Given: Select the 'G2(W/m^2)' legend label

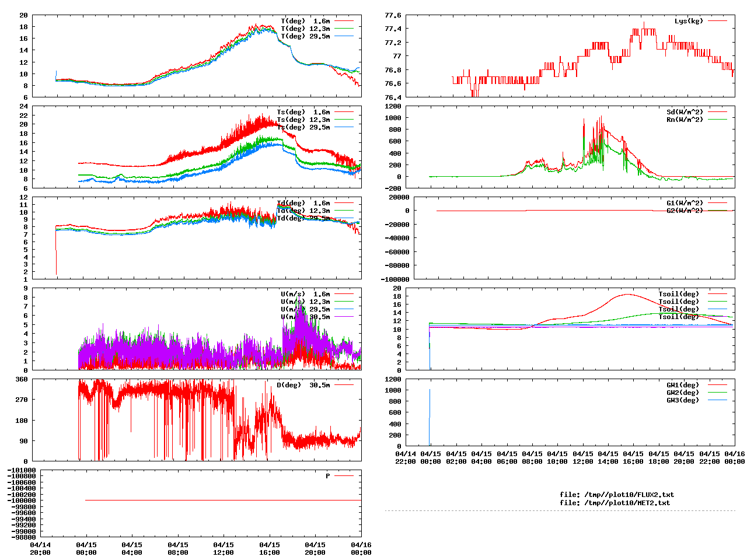Looking at the screenshot, I should (x=685, y=211).
